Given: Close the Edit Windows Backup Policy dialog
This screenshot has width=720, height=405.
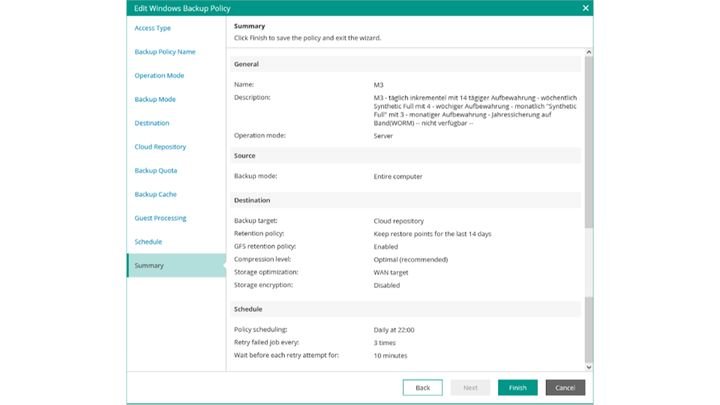Looking at the screenshot, I should (x=585, y=8).
